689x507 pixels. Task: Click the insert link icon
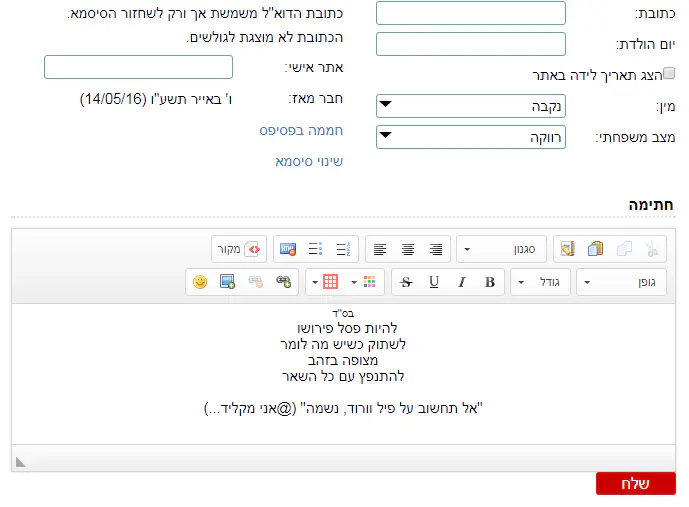283,283
